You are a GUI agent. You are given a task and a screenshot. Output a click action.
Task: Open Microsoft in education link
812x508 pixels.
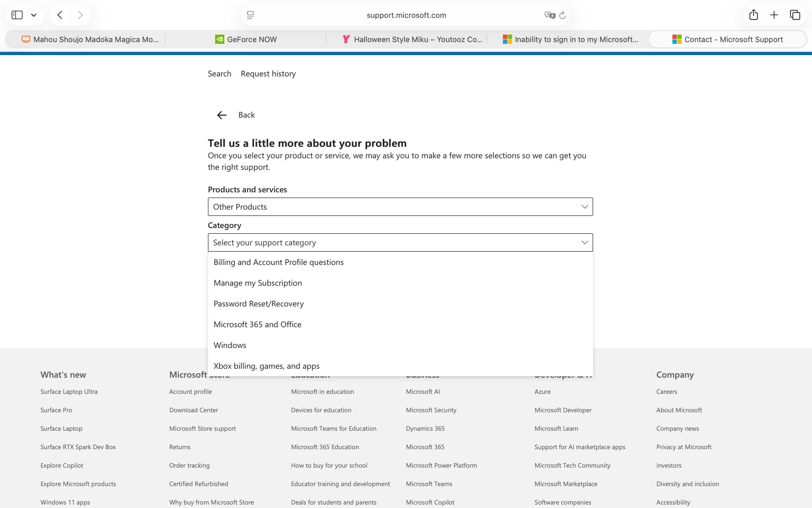coord(322,392)
